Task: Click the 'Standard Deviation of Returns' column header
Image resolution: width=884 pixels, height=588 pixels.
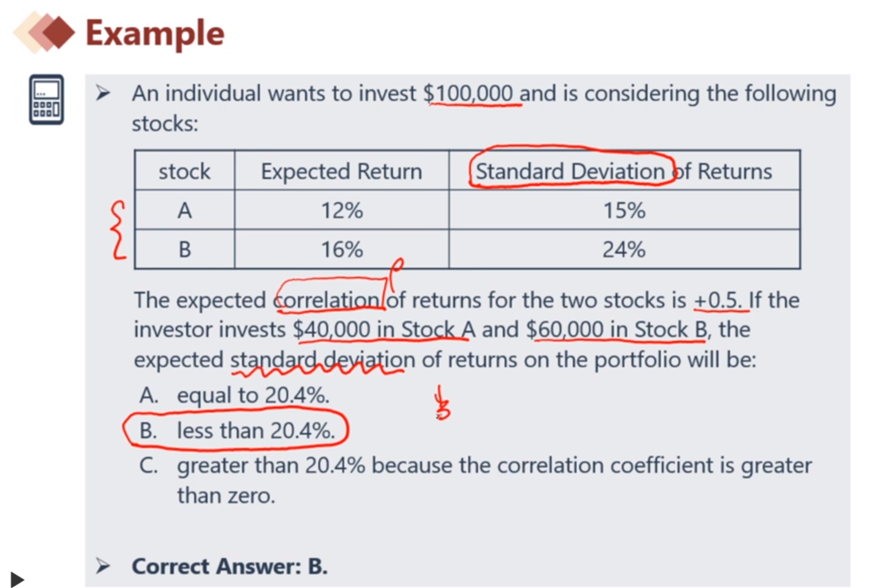Action: (624, 171)
